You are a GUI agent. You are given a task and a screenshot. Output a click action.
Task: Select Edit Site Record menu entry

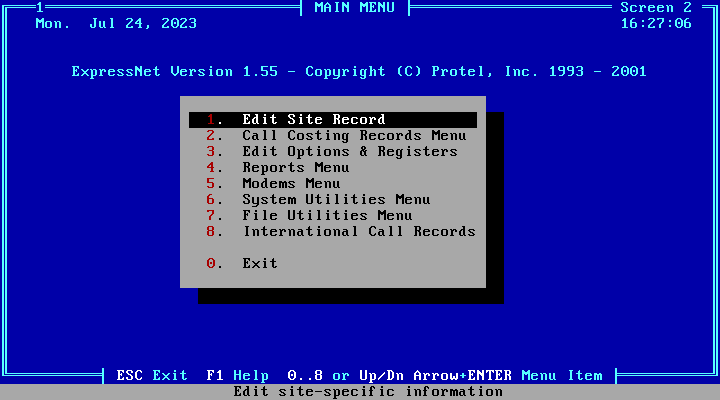tap(313, 120)
